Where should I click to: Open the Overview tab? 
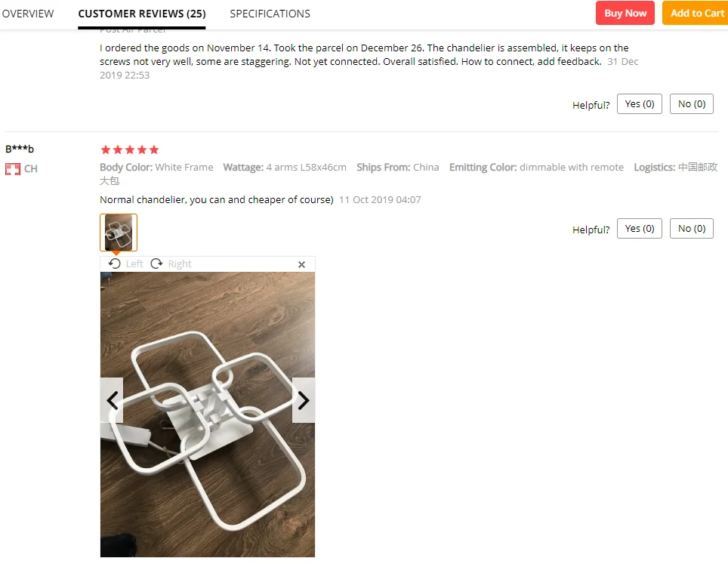(28, 14)
